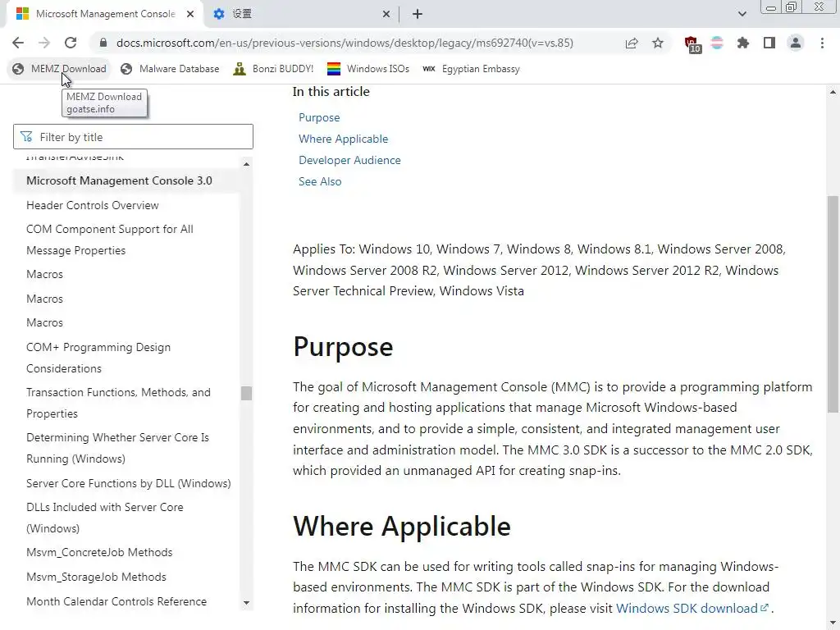Click the Filter by title box
This screenshot has width=840, height=630.
coord(133,137)
